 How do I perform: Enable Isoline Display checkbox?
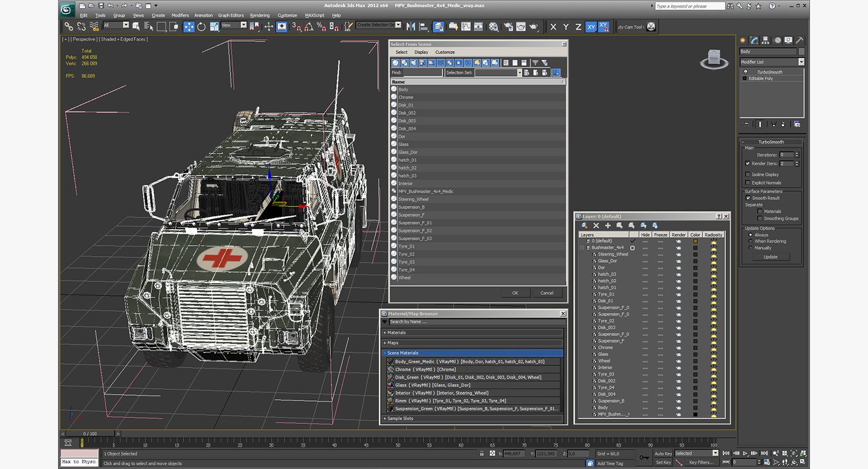(748, 174)
